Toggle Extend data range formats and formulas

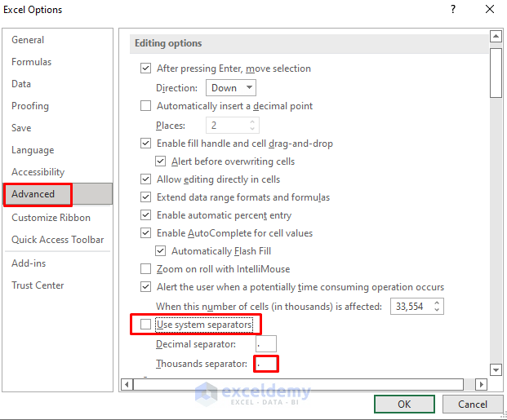[x=145, y=197]
